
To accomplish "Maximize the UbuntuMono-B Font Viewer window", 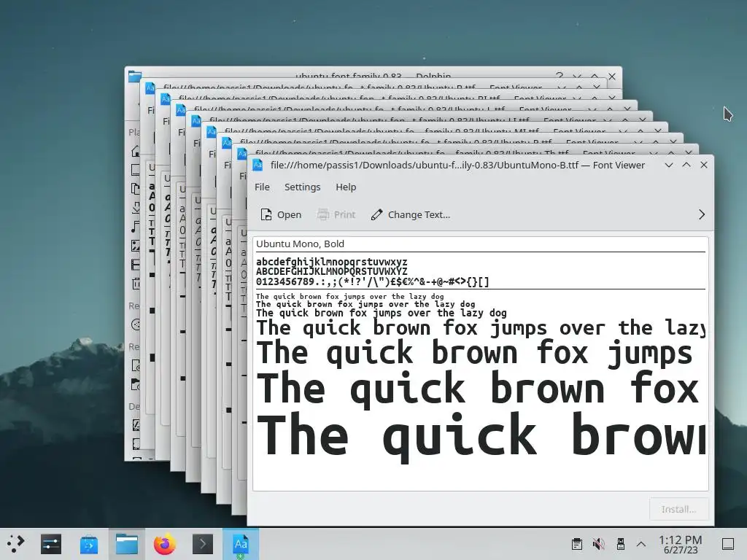I will (x=686, y=165).
